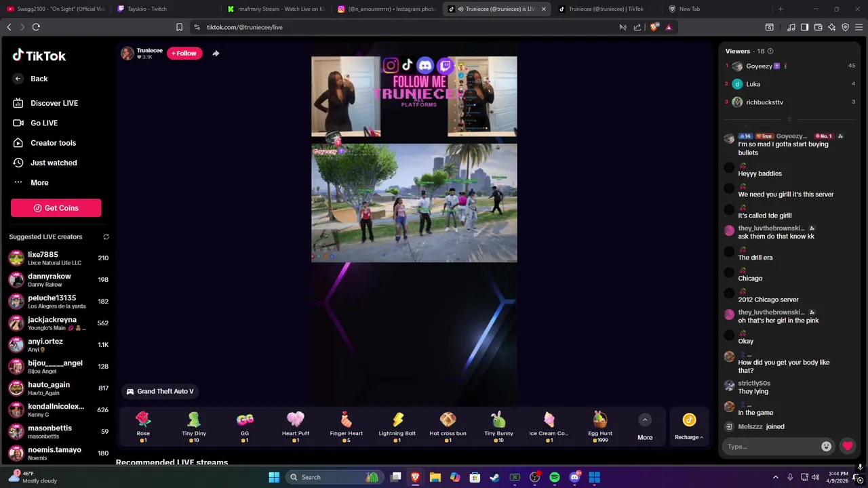868x488 pixels.
Task: Switch to Instagram photos tab
Action: pos(387,9)
